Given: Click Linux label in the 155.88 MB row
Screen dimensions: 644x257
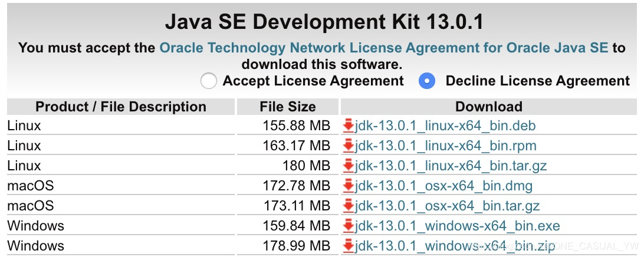Looking at the screenshot, I should [x=24, y=126].
